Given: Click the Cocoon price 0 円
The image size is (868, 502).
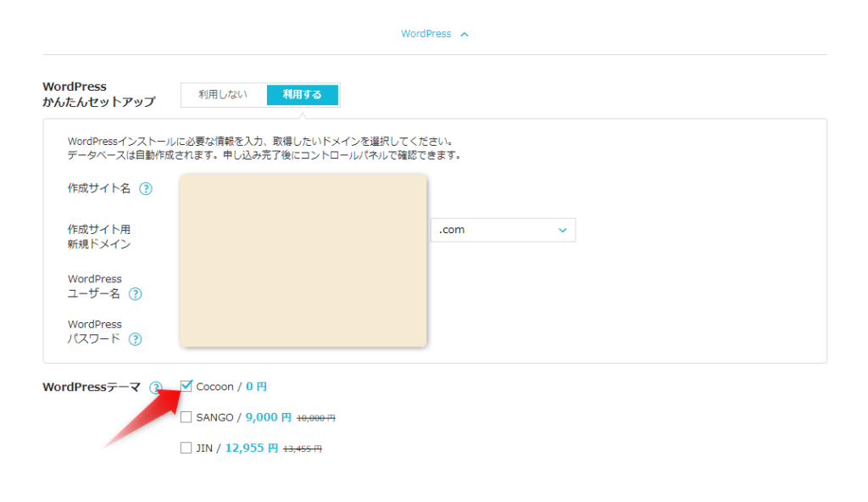Looking at the screenshot, I should [256, 386].
